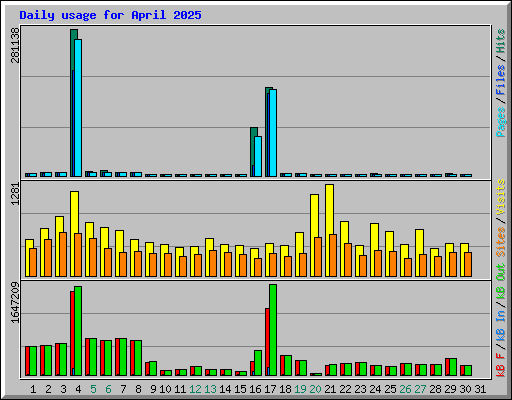Click the green kB Out bar for day 16

point(258,363)
